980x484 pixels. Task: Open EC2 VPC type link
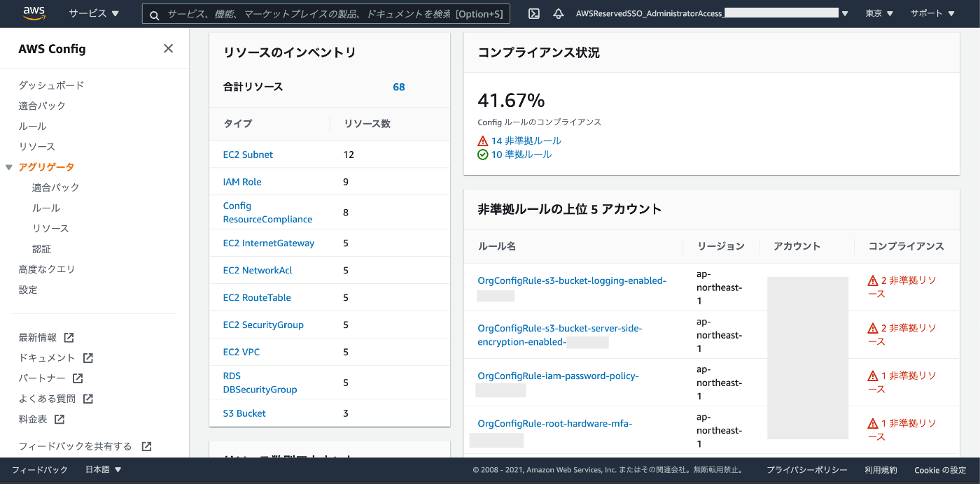(241, 353)
